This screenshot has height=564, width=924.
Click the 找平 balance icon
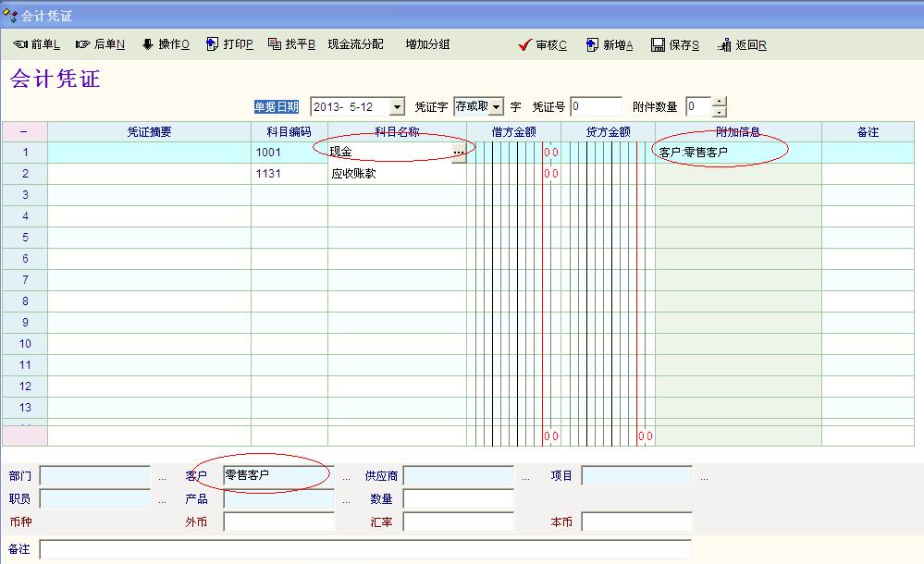pyautogui.click(x=275, y=44)
